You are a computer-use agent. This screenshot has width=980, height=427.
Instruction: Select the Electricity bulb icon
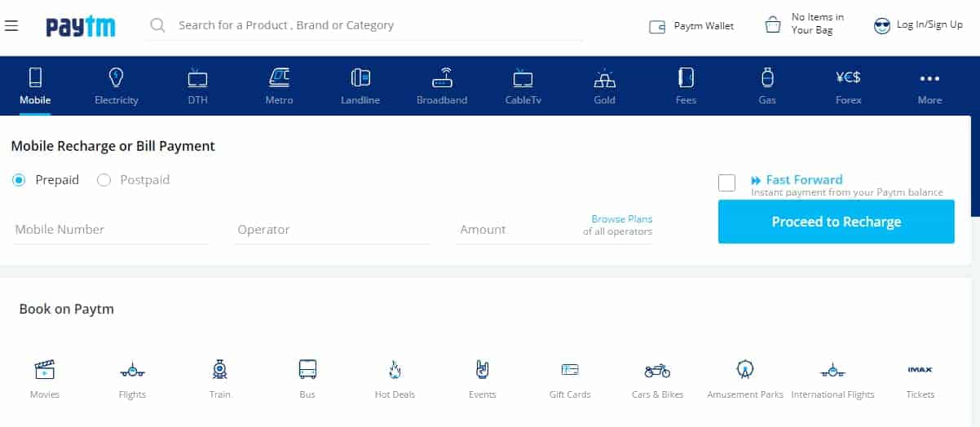[117, 77]
